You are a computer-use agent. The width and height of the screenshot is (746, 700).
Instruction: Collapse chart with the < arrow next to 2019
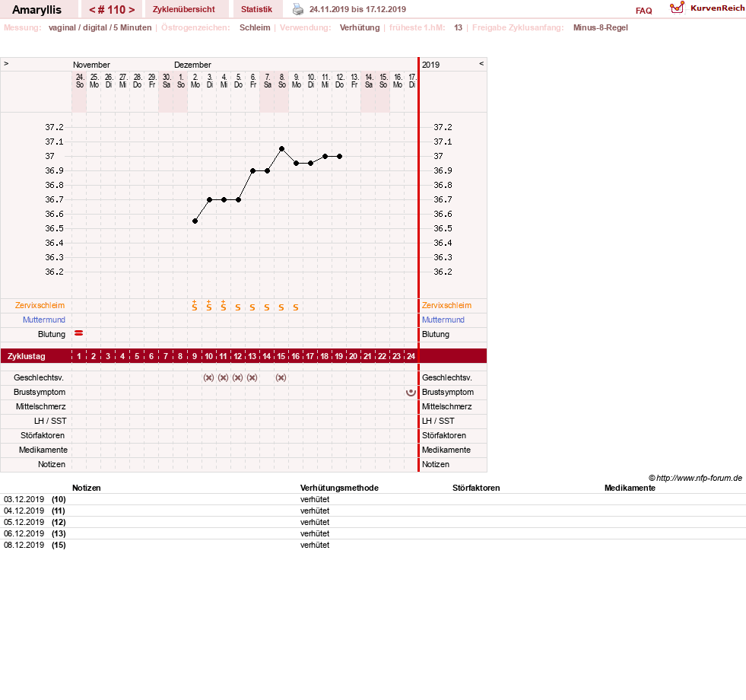[x=481, y=63]
